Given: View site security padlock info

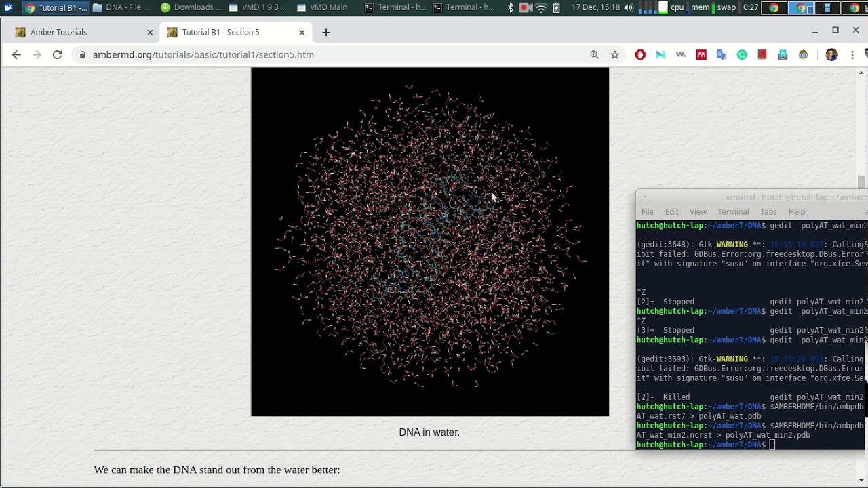Looking at the screenshot, I should [83, 54].
